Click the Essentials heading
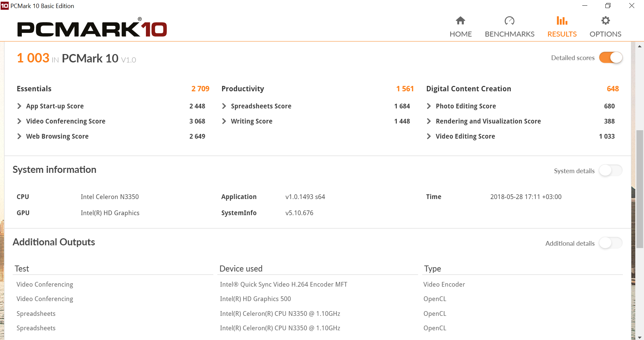 click(34, 89)
